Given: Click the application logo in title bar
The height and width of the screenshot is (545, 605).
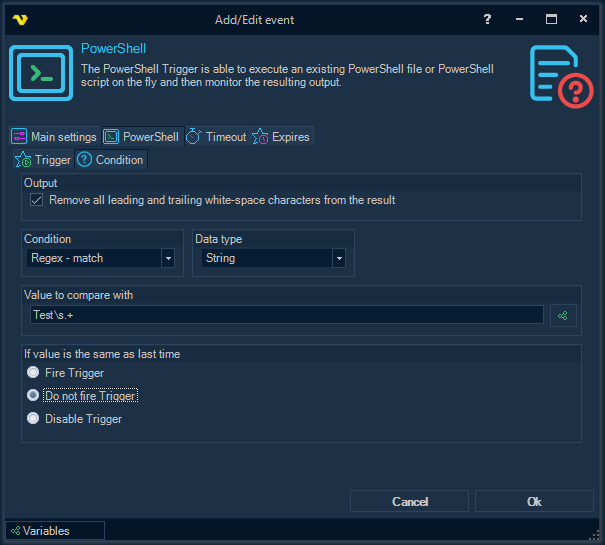Looking at the screenshot, I should pos(20,19).
